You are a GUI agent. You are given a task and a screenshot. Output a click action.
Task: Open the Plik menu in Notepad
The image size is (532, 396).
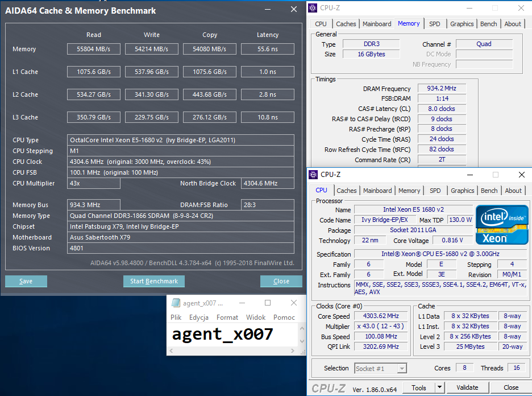click(176, 317)
